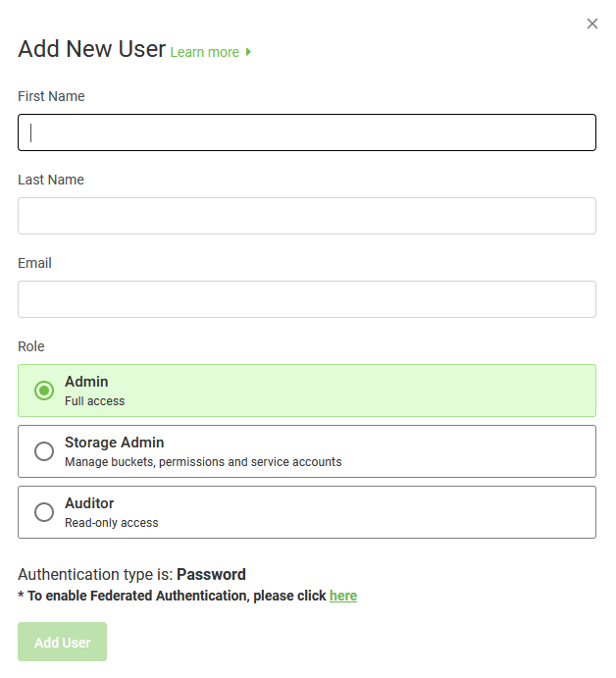Click the arrow icon beside Learn more
Screen dimensions: 616x678
[x=249, y=52]
